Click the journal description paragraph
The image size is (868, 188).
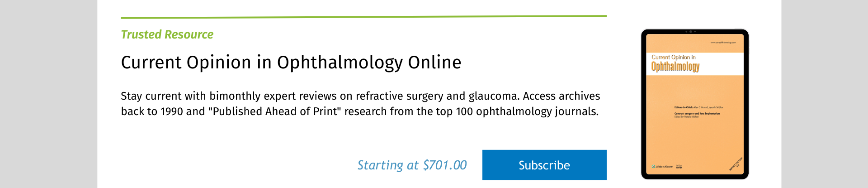[x=360, y=103]
